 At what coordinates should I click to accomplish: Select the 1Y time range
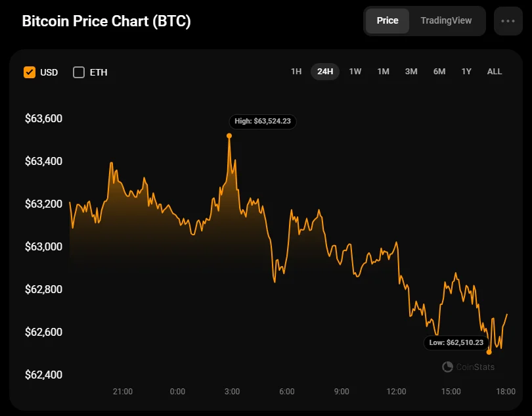click(466, 72)
